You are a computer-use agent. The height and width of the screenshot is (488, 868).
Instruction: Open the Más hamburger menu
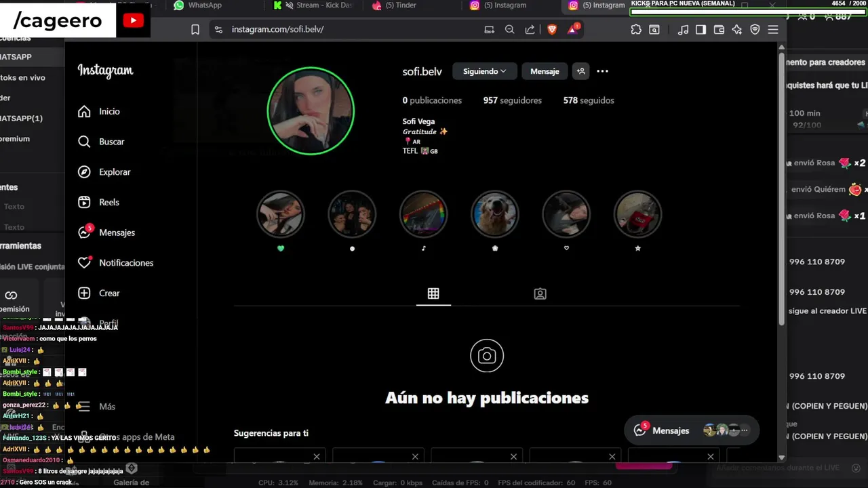click(x=96, y=407)
